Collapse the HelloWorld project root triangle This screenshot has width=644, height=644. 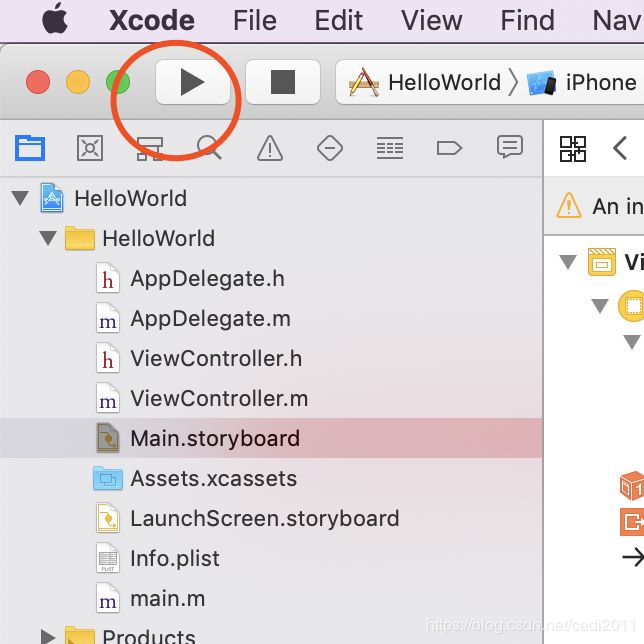(20, 198)
